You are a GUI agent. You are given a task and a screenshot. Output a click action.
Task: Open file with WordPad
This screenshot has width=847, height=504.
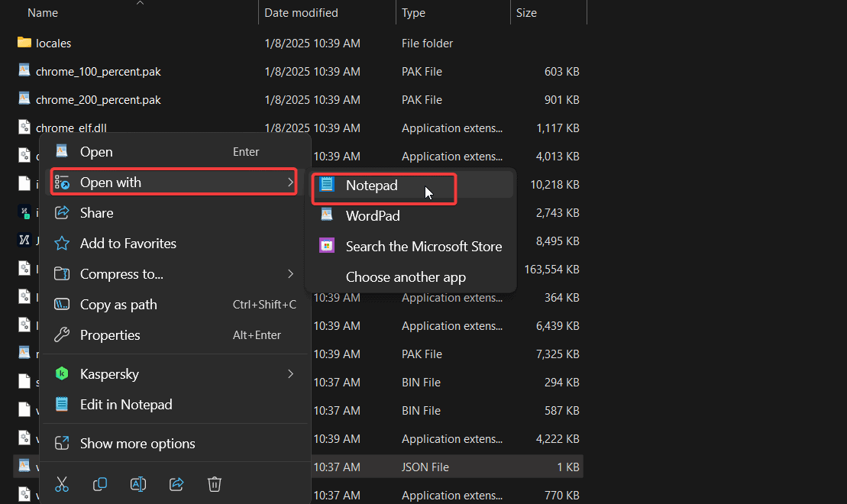pyautogui.click(x=412, y=215)
